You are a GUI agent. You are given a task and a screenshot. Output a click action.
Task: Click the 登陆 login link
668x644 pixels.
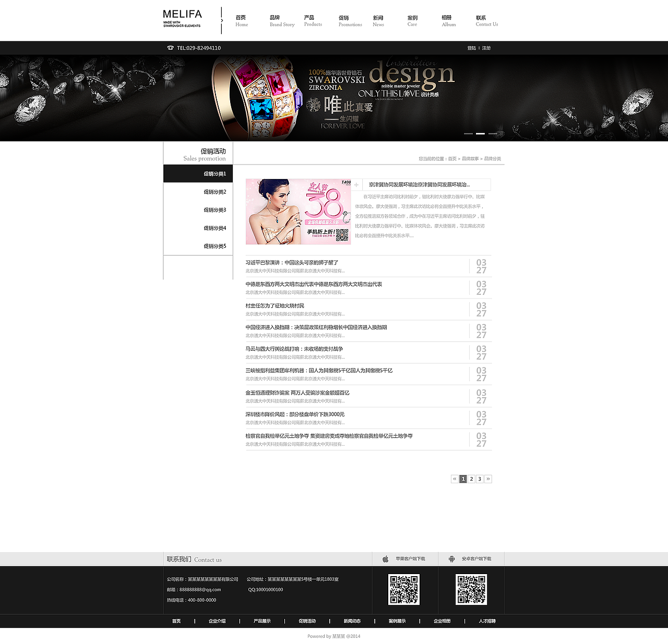pyautogui.click(x=472, y=48)
